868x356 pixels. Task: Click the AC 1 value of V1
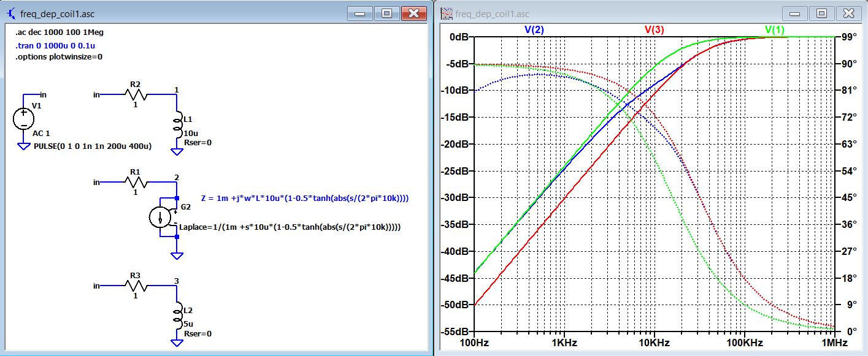pos(40,134)
